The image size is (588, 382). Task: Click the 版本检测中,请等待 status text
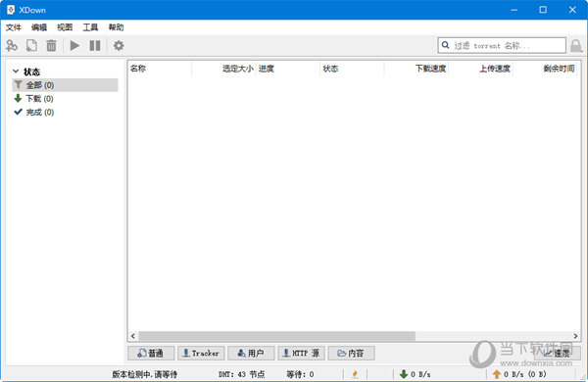click(145, 374)
